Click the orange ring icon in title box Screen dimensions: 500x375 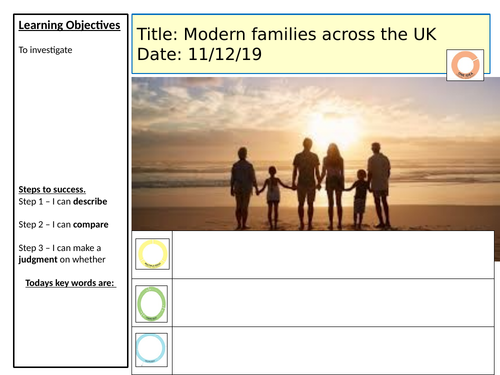[465, 65]
